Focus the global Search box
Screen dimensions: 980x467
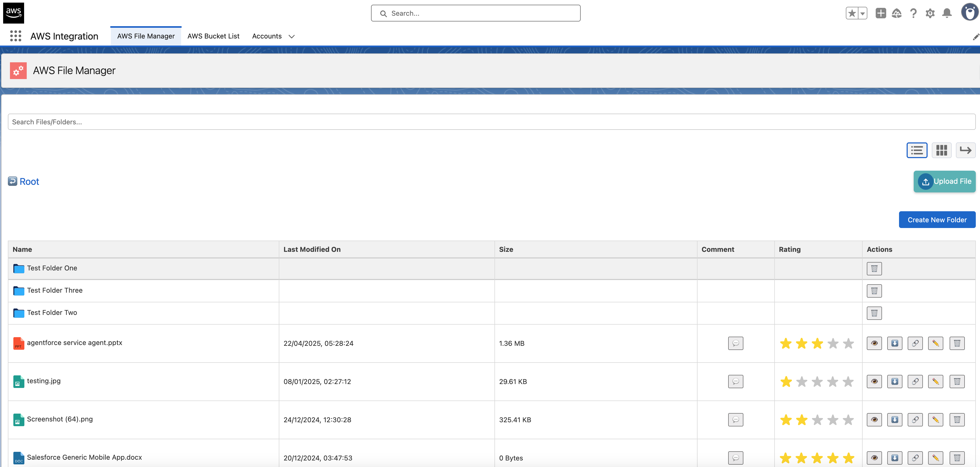click(x=476, y=13)
